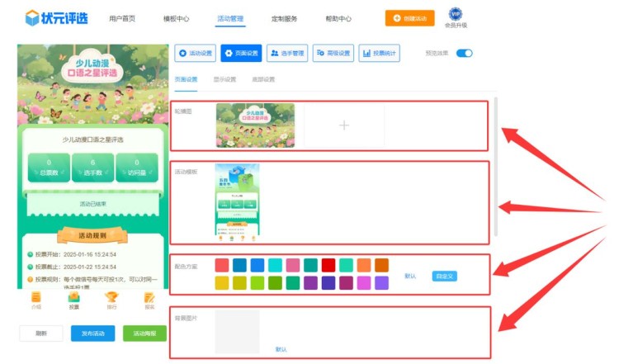Screen dimensions: 619x364
Task: Click the blue 发布活动 button
Action: [92, 333]
